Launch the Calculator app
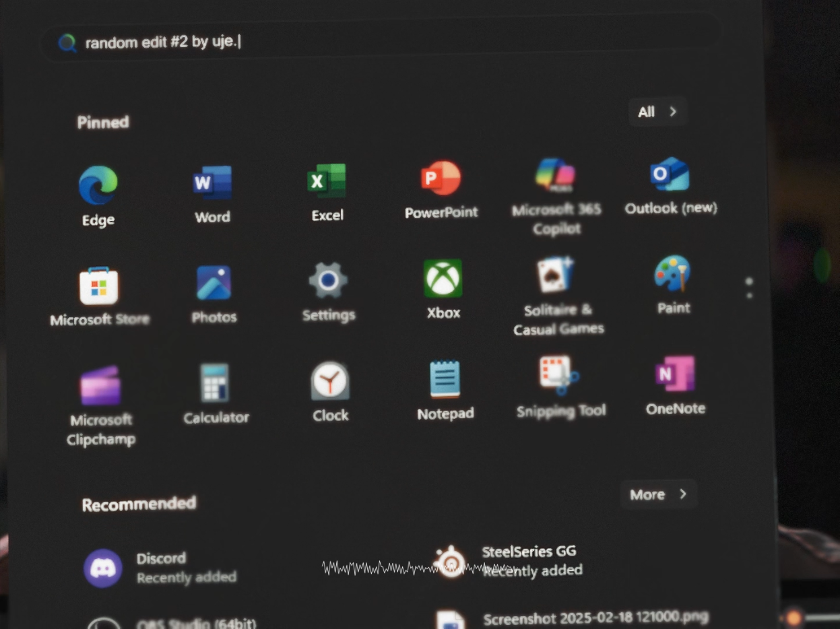Viewport: 840px width, 629px height. click(x=216, y=395)
